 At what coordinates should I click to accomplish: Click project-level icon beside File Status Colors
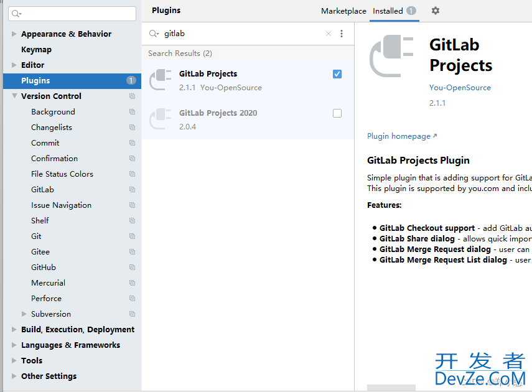133,174
